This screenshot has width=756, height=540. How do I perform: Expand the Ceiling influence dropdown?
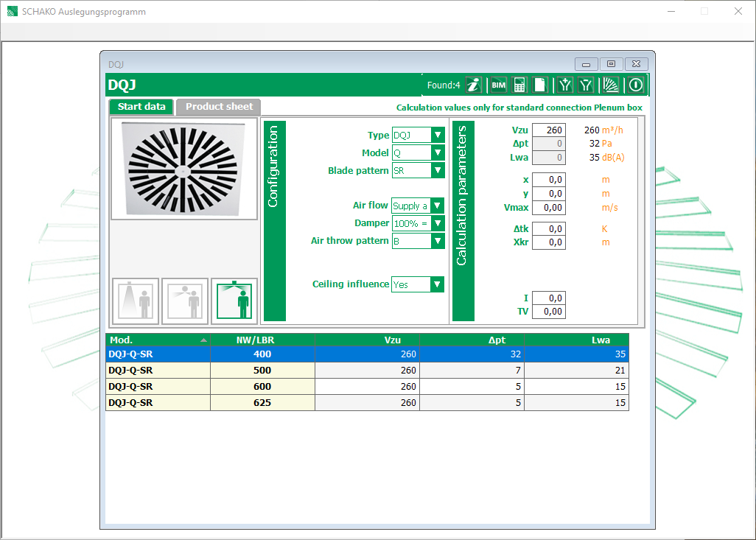pyautogui.click(x=437, y=284)
